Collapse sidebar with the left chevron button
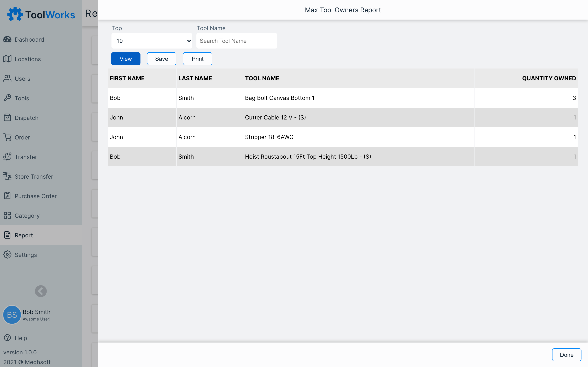Screen dimensions: 588x367 click(41, 291)
